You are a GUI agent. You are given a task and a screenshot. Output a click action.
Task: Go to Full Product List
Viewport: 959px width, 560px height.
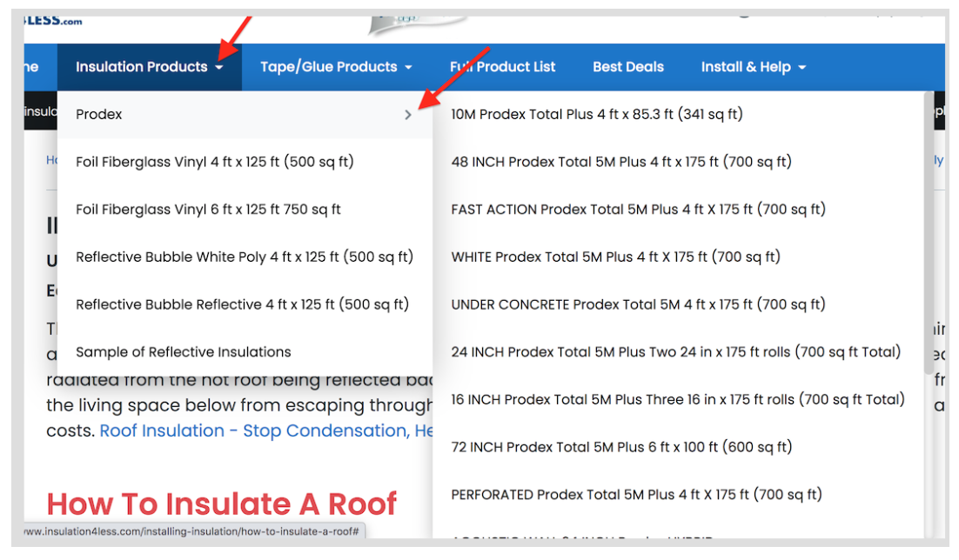[503, 67]
